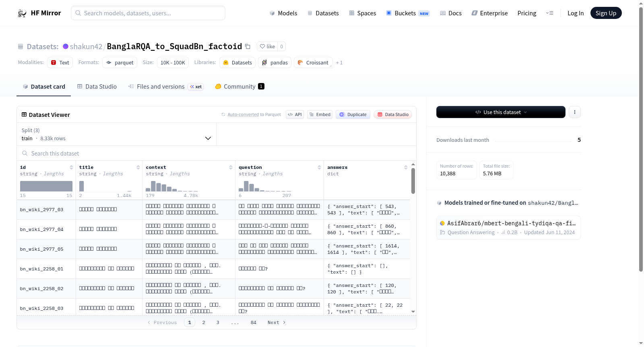Open Docs in the navigation
The width and height of the screenshot is (644, 347).
451,13
